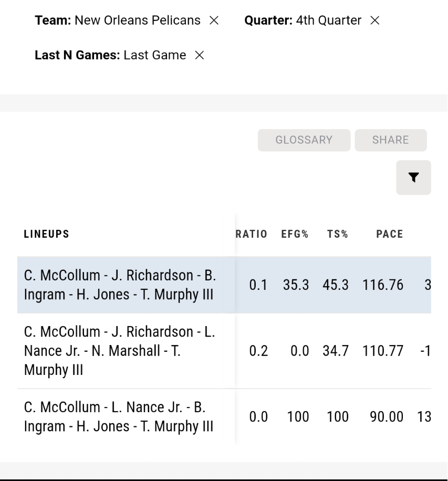Select the McCollum-Nance-Ingram-Jones-Murphy lineup row
The width and height of the screenshot is (448, 481).
[x=224, y=416]
